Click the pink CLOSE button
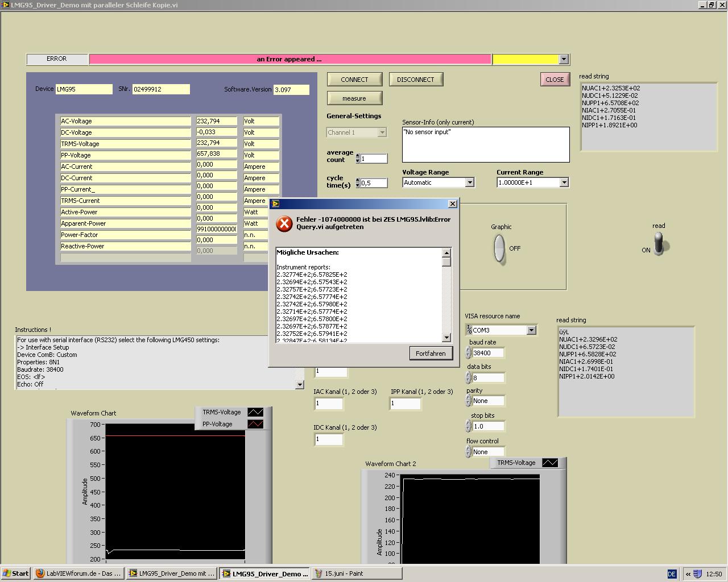The height and width of the screenshot is (582, 728). [555, 80]
